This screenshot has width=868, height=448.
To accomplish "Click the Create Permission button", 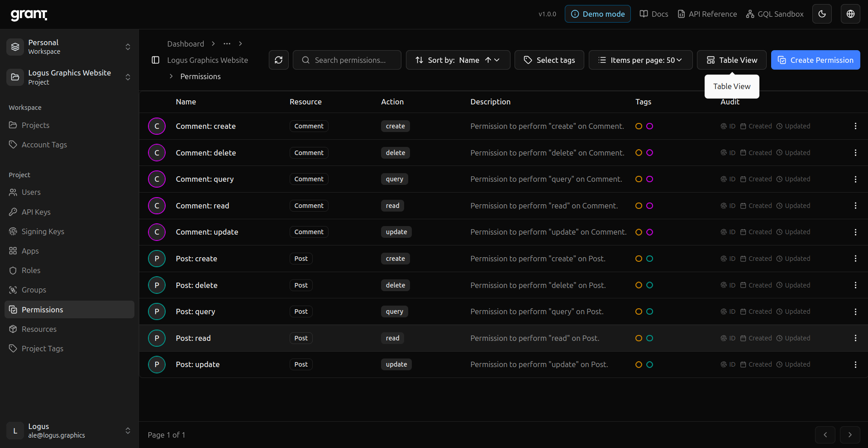I will pyautogui.click(x=816, y=60).
